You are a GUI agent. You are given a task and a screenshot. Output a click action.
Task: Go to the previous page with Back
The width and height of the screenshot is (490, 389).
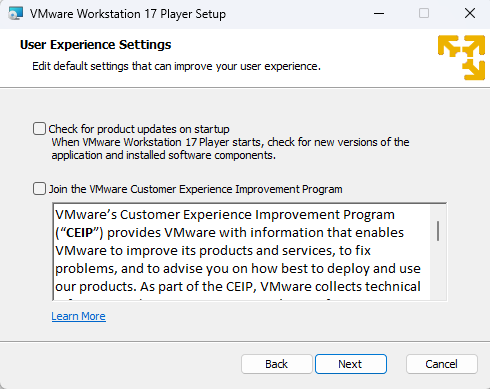click(276, 364)
